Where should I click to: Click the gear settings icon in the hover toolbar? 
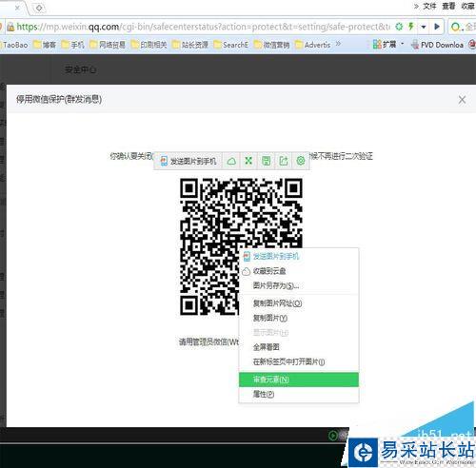click(301, 161)
